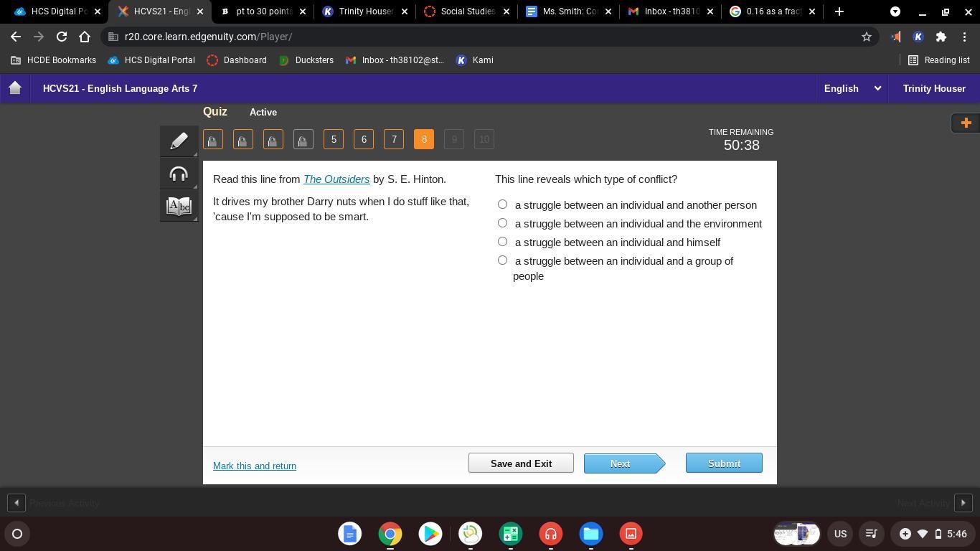Go back to previous browser page
The image size is (980, 551).
(16, 37)
